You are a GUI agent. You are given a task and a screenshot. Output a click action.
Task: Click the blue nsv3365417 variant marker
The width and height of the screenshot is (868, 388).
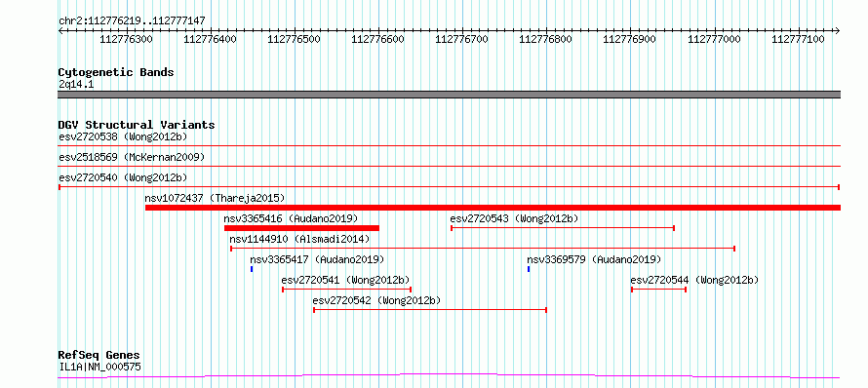tap(252, 269)
